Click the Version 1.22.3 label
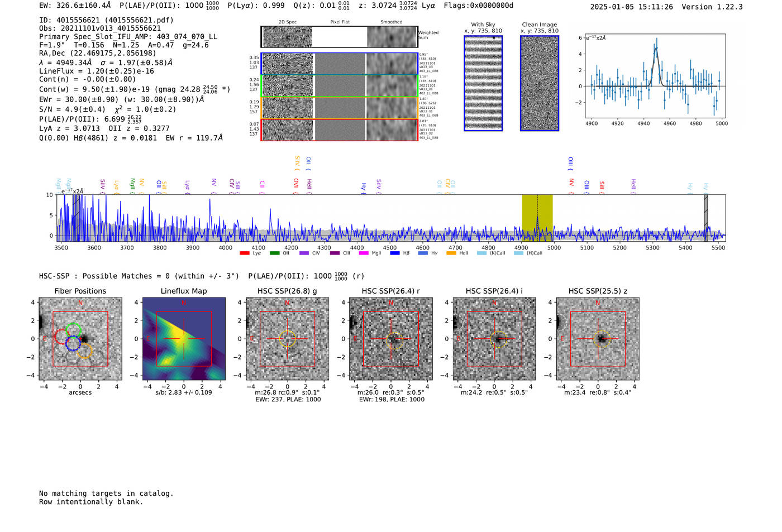The width and height of the screenshot is (782, 532). (x=712, y=7)
